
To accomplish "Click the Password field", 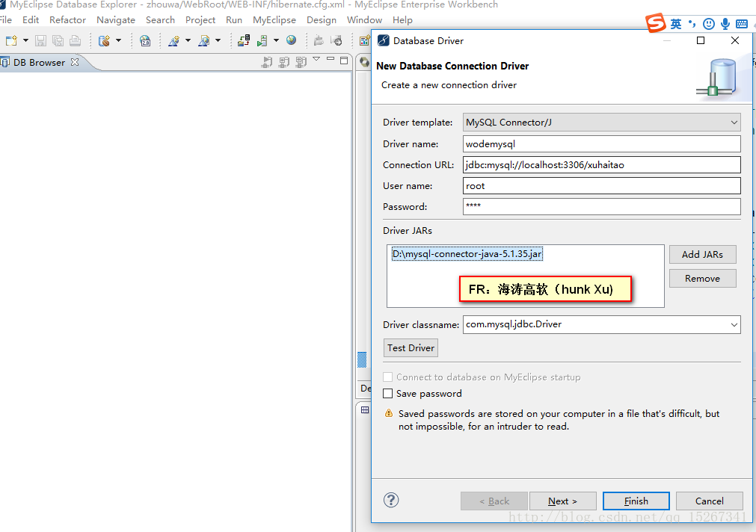I will 601,206.
